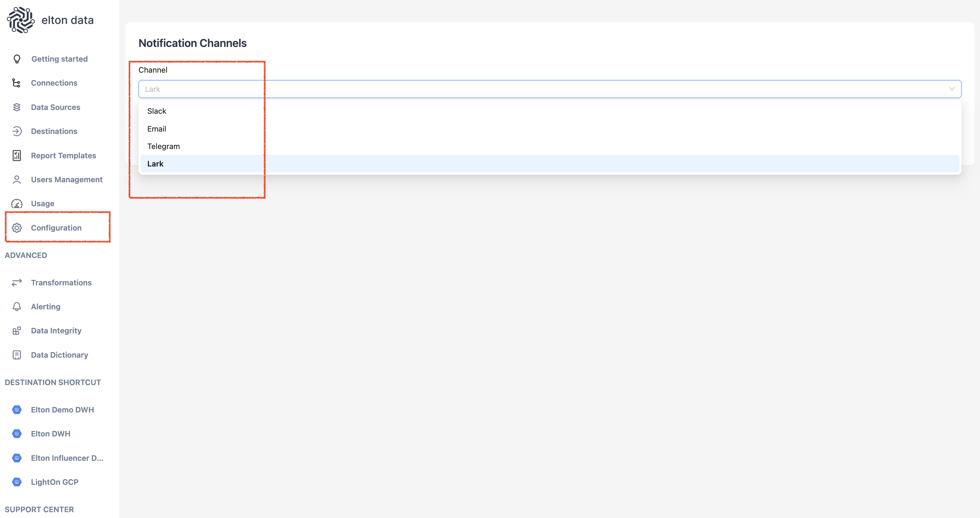
Task: Click the Report Templates chart icon
Action: tap(17, 156)
